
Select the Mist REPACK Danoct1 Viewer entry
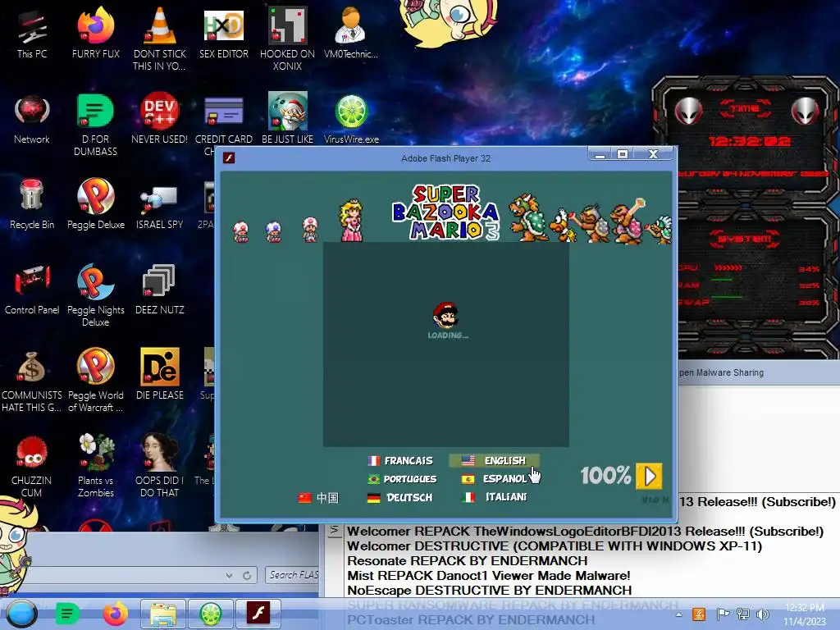(x=489, y=575)
